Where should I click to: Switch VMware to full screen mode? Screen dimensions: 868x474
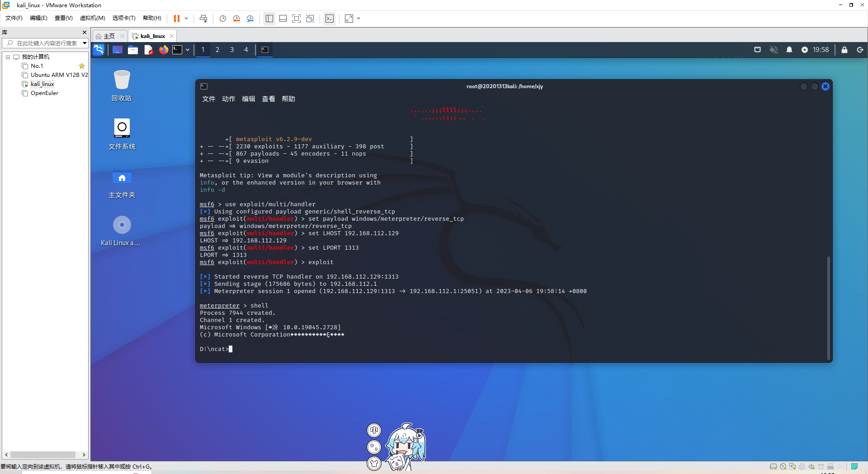[297, 19]
